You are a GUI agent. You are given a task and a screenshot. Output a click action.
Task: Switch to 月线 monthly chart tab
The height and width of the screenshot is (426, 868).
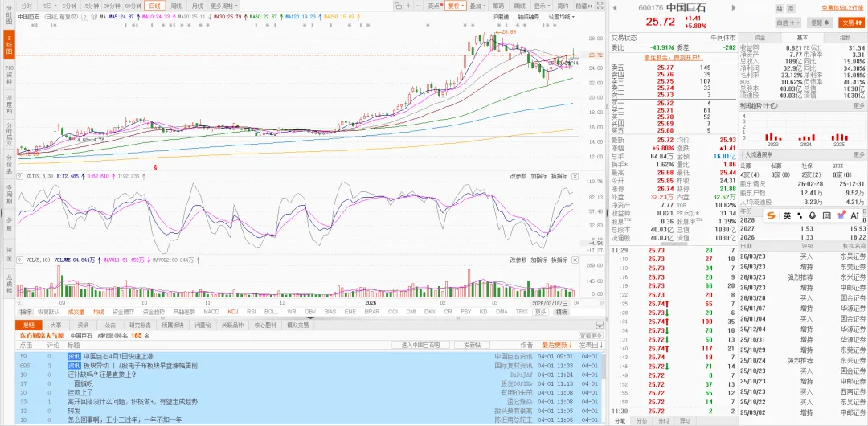point(197,6)
